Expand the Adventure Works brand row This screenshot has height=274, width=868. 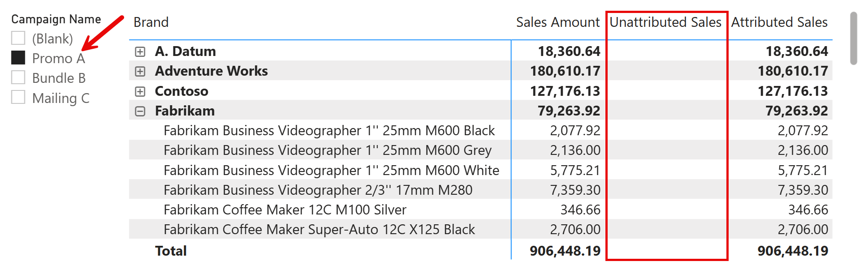140,72
